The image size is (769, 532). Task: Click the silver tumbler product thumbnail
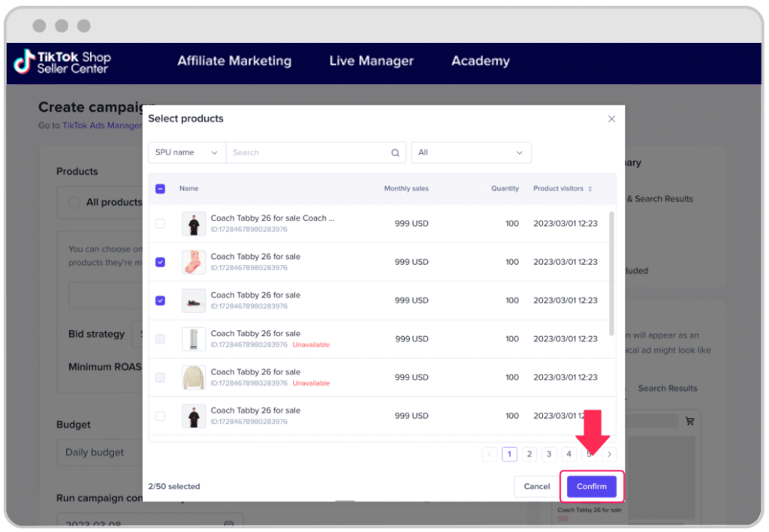tap(194, 339)
